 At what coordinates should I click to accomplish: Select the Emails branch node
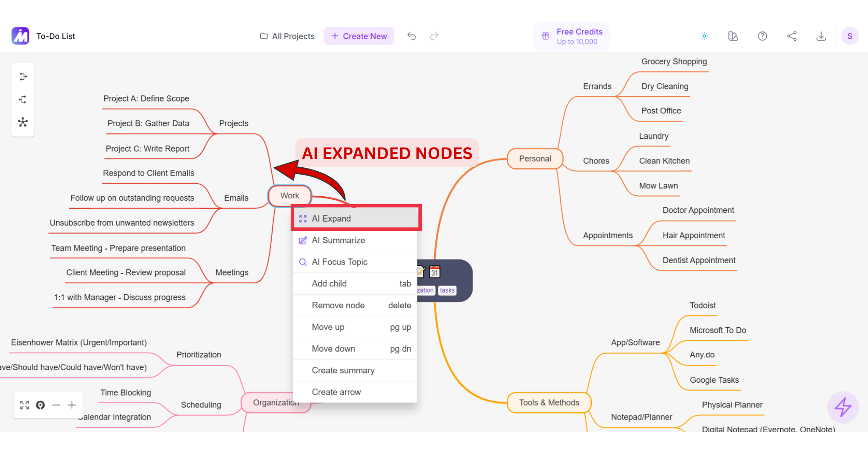click(x=236, y=198)
